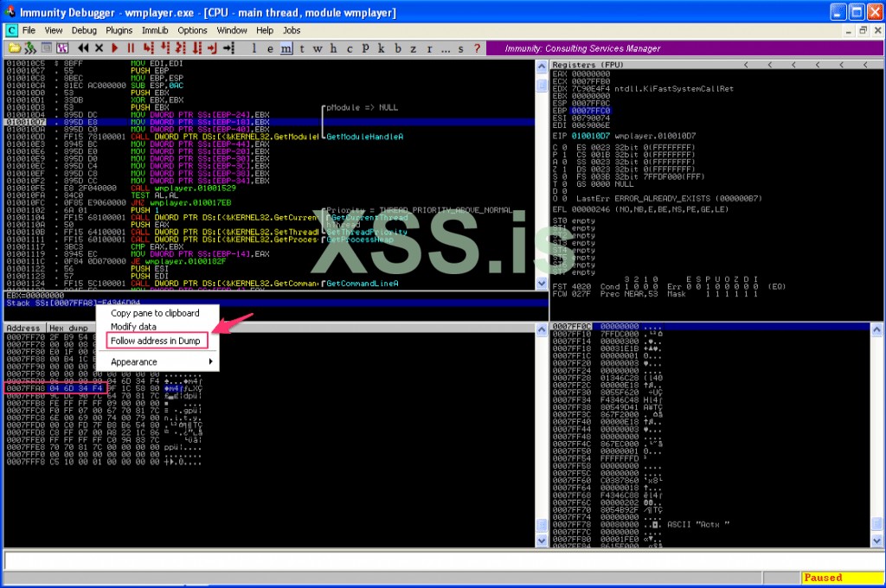Click the Trace over toolbar icon
The image size is (886, 588).
coord(196,48)
